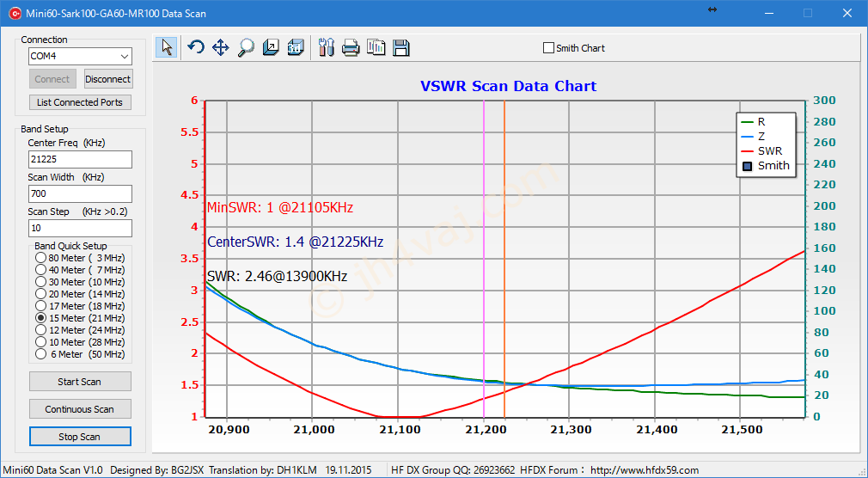Click the pink cursor marker line

pos(484,259)
